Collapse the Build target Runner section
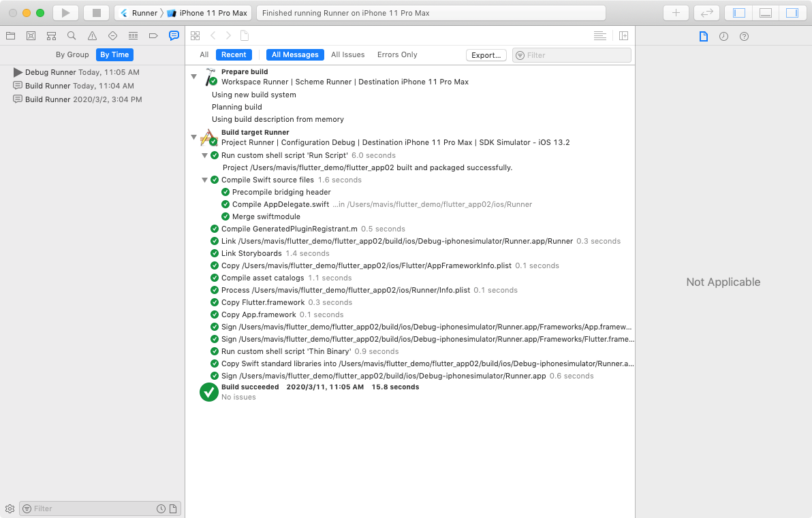Image resolution: width=812 pixels, height=518 pixels. (x=193, y=137)
